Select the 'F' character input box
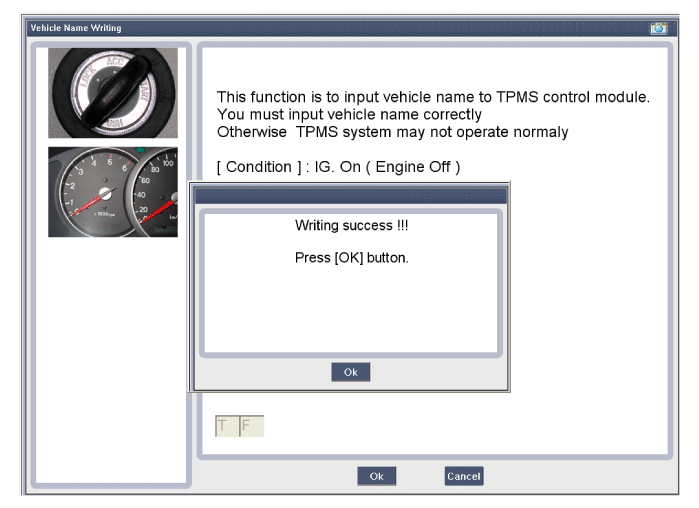Screen dimensions: 699x508 coord(249,427)
